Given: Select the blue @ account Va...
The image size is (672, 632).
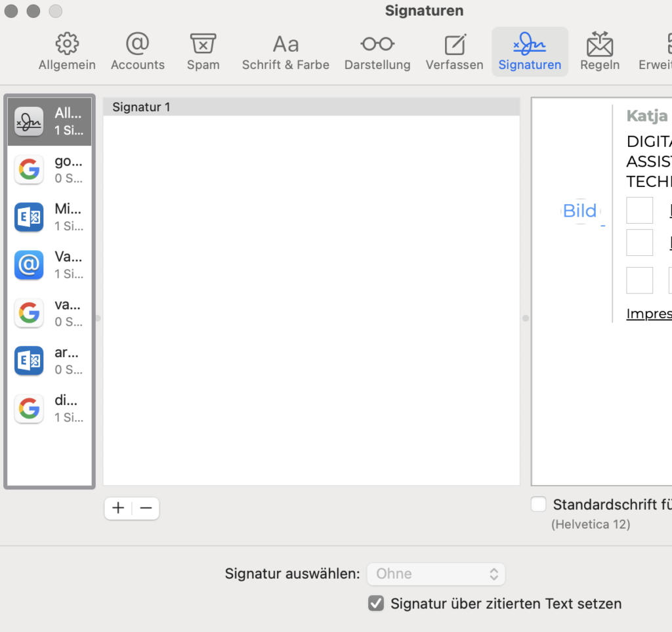Looking at the screenshot, I should (49, 265).
